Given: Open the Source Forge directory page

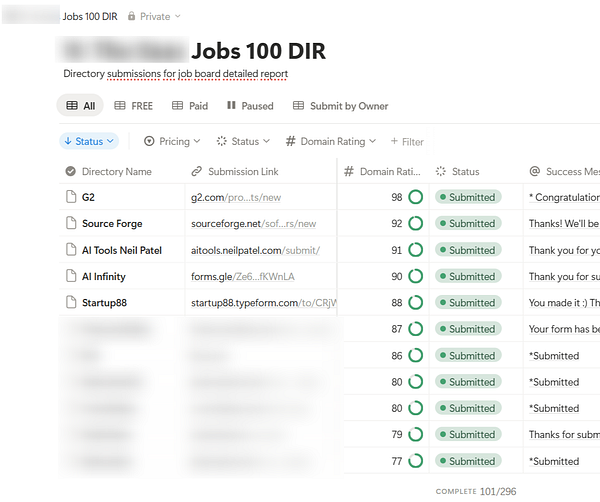Looking at the screenshot, I should [x=112, y=223].
